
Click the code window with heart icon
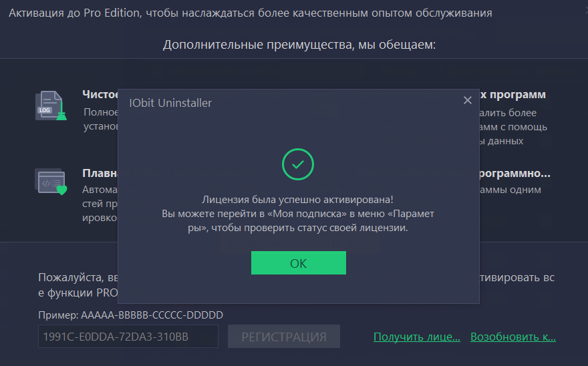click(51, 182)
